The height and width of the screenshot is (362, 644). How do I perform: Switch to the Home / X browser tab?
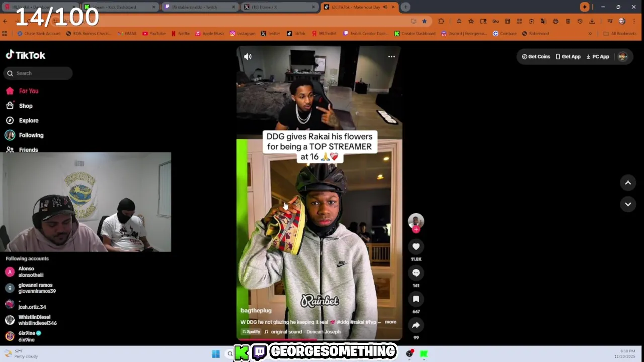tap(279, 7)
